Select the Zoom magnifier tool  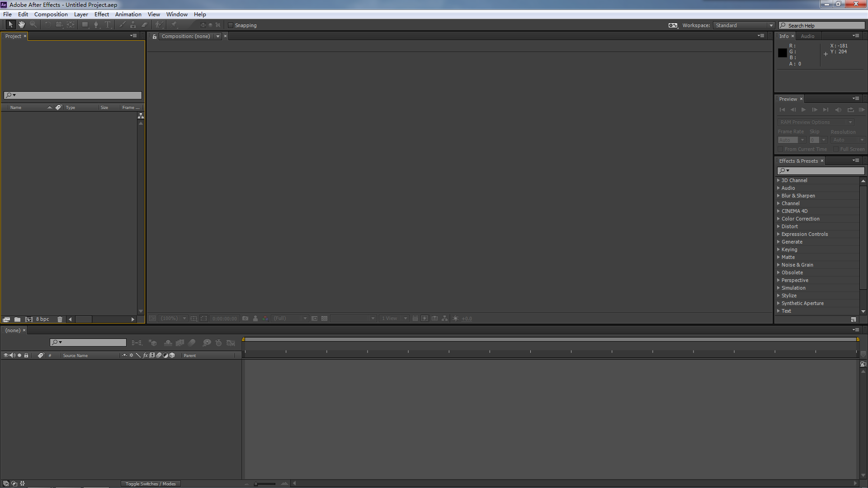click(x=33, y=25)
